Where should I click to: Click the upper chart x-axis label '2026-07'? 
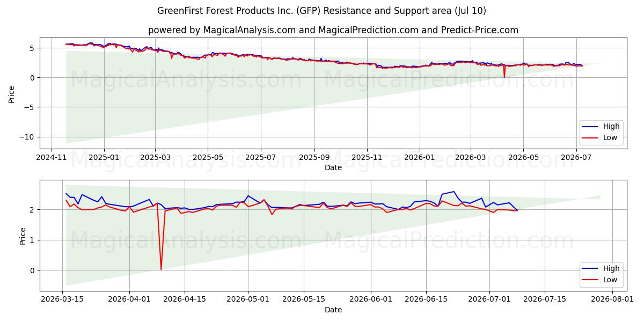click(x=576, y=158)
